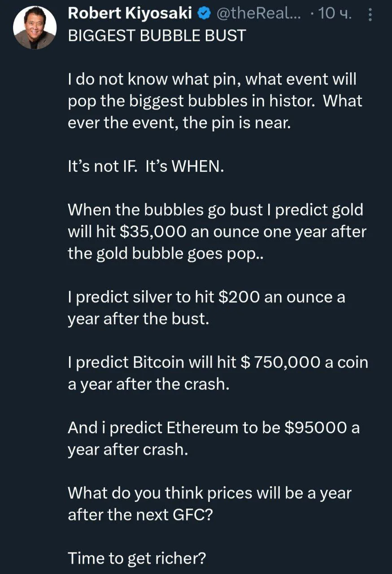The width and height of the screenshot is (392, 574).
Task: Click the blue verified badge icon
Action: point(204,15)
